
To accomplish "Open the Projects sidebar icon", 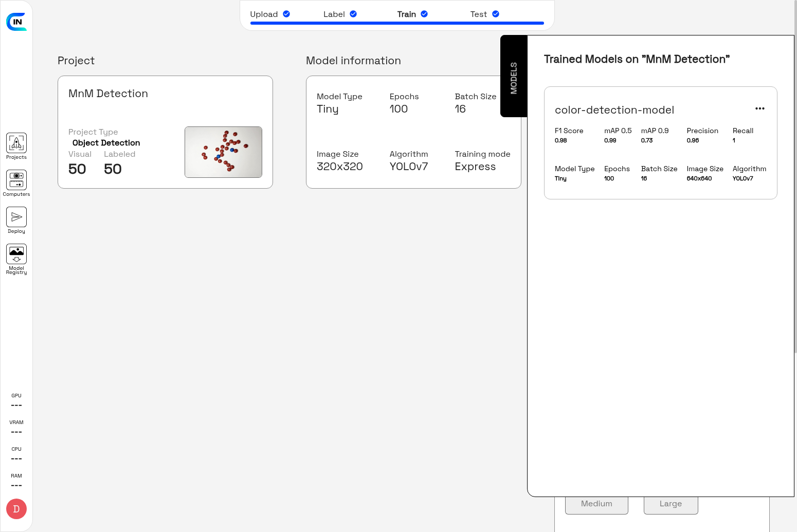I will [16, 143].
